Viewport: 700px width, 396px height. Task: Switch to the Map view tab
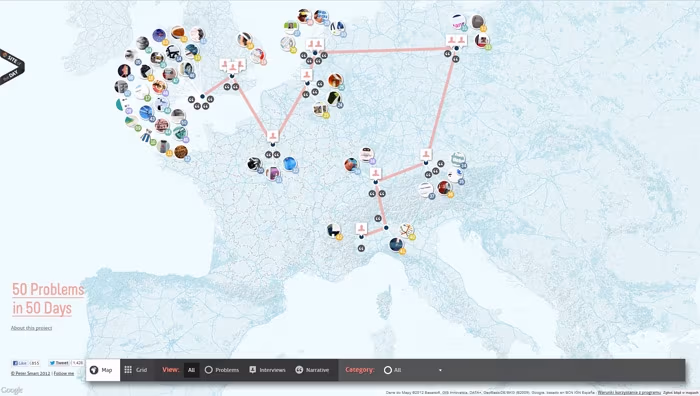coord(103,370)
